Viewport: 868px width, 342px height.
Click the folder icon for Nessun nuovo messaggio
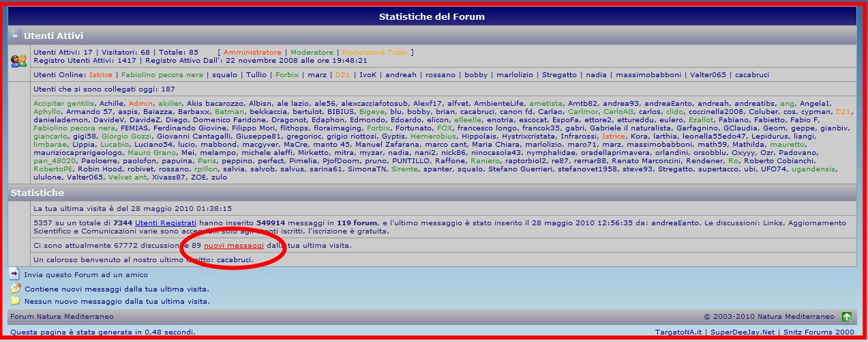[x=14, y=300]
